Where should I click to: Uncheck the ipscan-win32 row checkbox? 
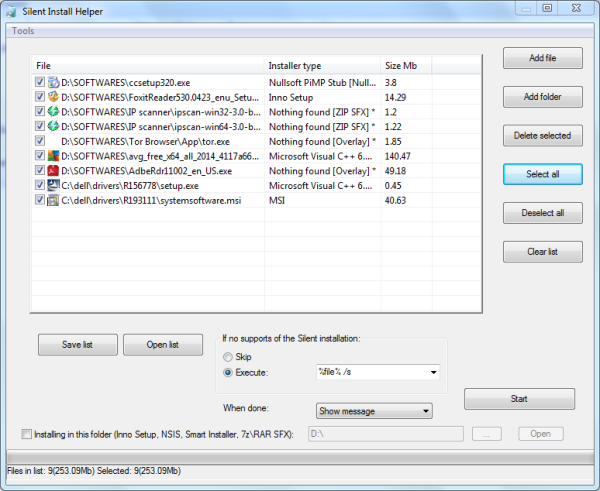[40, 111]
